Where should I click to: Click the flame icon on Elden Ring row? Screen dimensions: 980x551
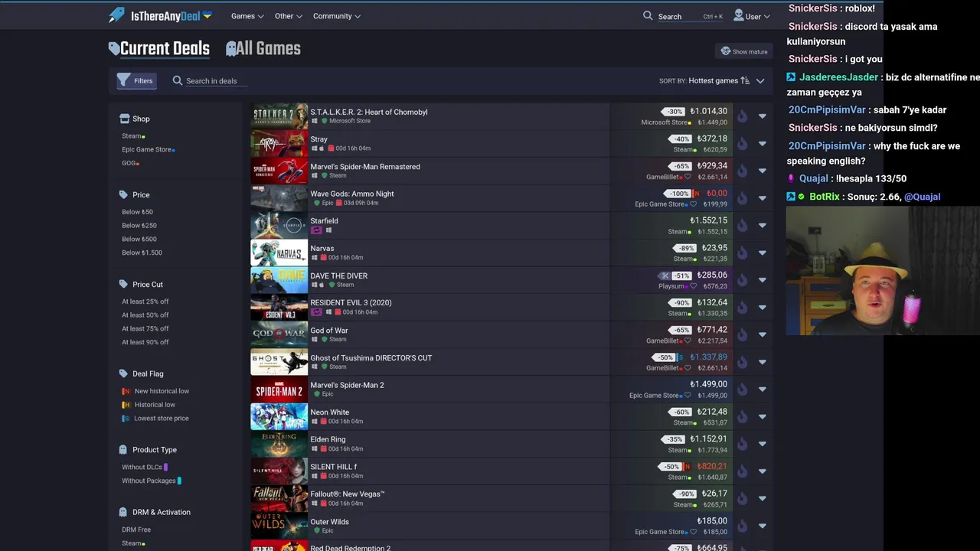pos(742,444)
